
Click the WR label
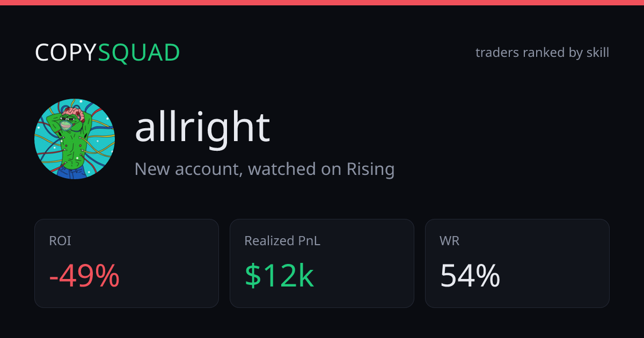pos(449,241)
